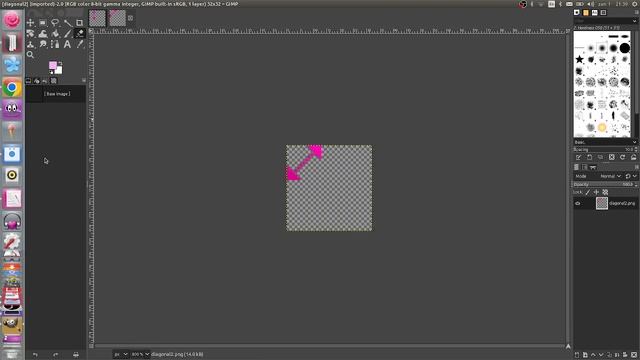Select the Clone stamp tool
This screenshot has height=360, width=640.
31,44
